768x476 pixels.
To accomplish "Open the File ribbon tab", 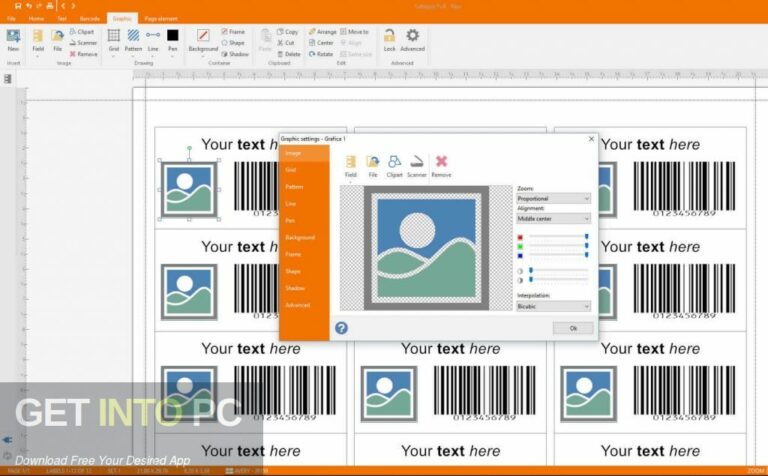I will click(x=11, y=19).
